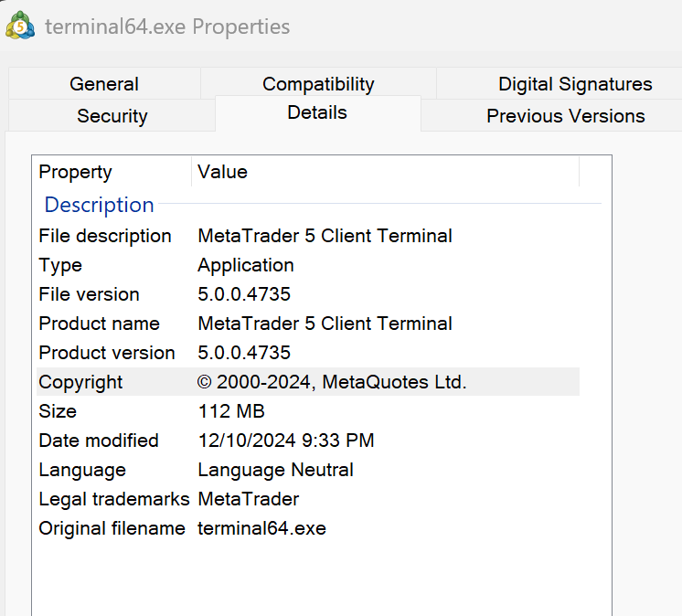Select the File description value 'MetaTrader 5 Client Terminal'
Screen dimensions: 682x616
(325, 236)
